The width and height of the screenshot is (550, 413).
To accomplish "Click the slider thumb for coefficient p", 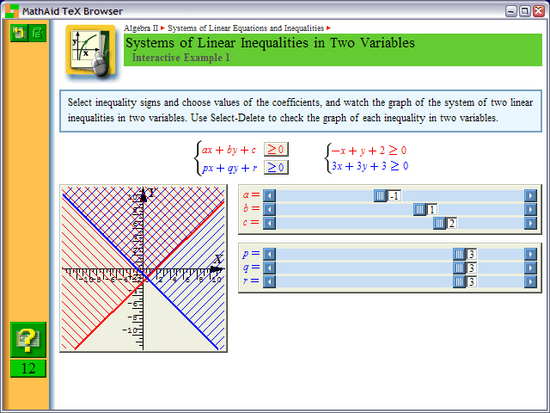I will [459, 254].
